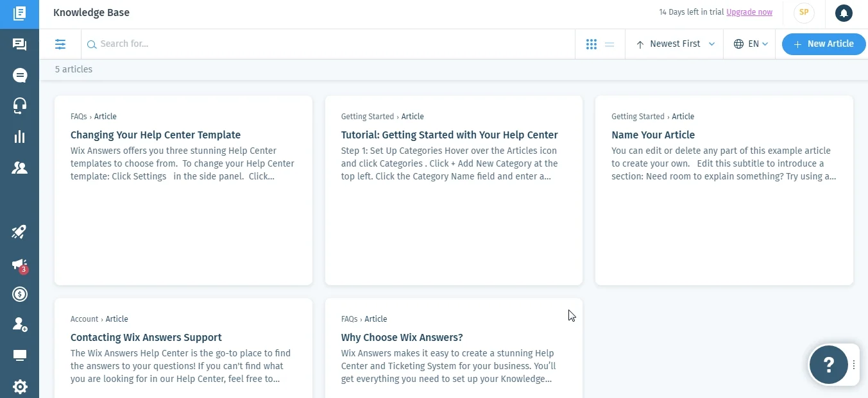Click Account breadcrumb on Contacting Wix Answers Support card
868x398 pixels.
85,319
